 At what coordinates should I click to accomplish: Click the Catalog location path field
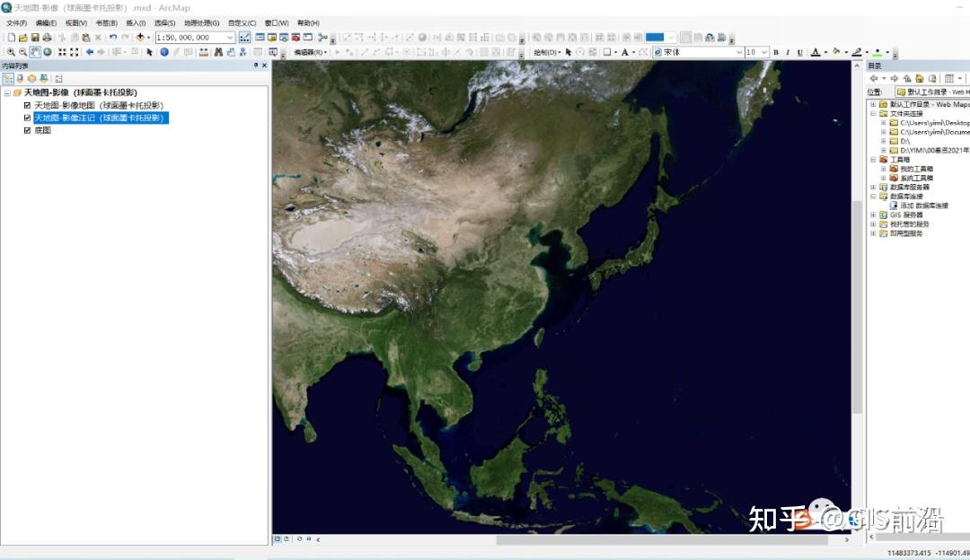point(932,92)
